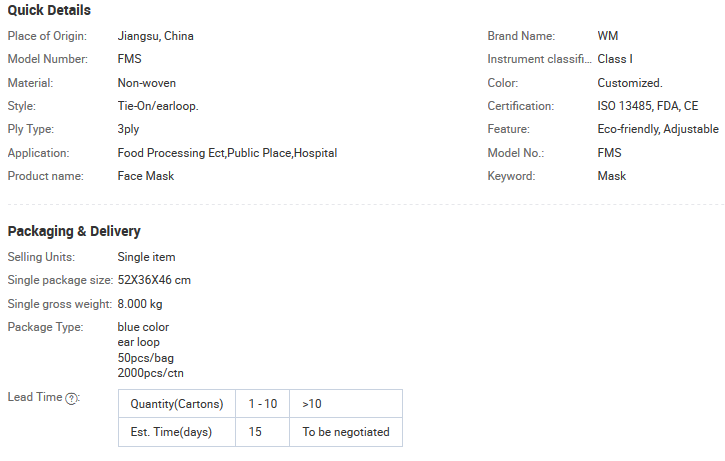Click the 8.000 kg gross weight value

point(140,304)
